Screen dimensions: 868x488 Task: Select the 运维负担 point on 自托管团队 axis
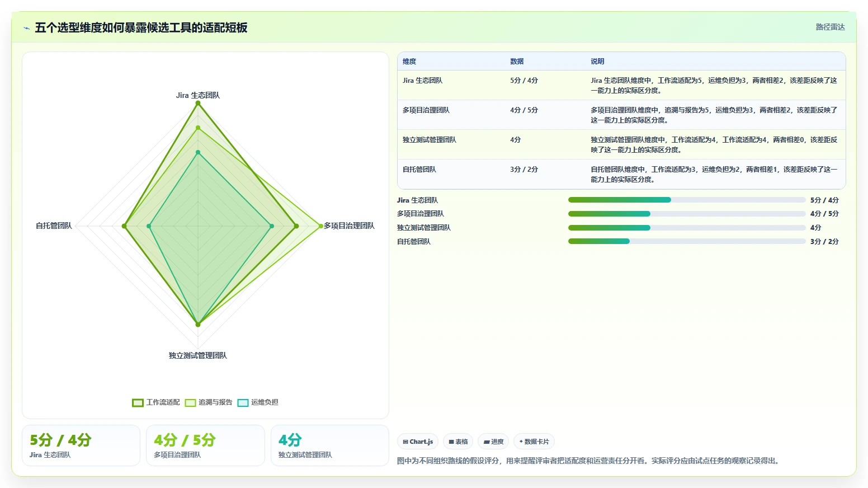click(149, 226)
